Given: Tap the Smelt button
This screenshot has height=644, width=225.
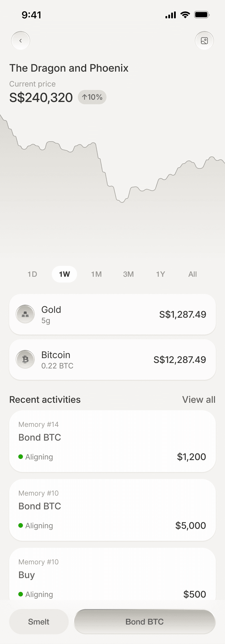Looking at the screenshot, I should 39,622.
